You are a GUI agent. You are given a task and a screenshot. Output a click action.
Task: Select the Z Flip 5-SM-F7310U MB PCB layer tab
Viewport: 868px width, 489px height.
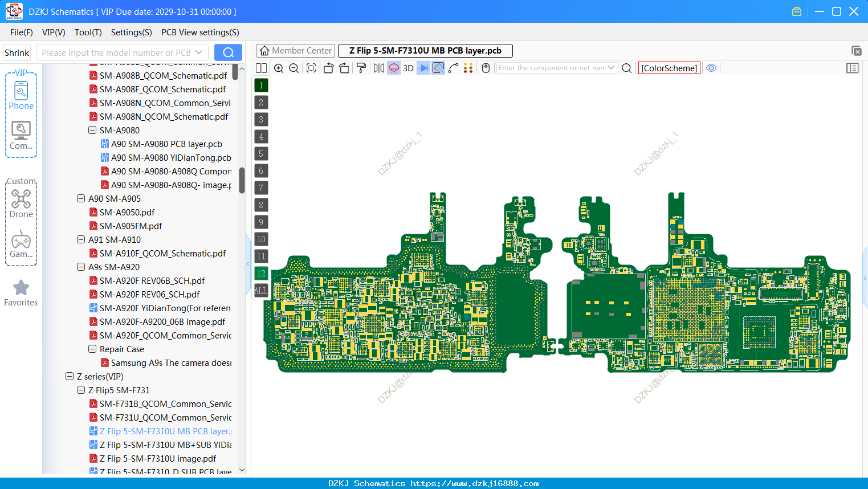click(x=425, y=51)
